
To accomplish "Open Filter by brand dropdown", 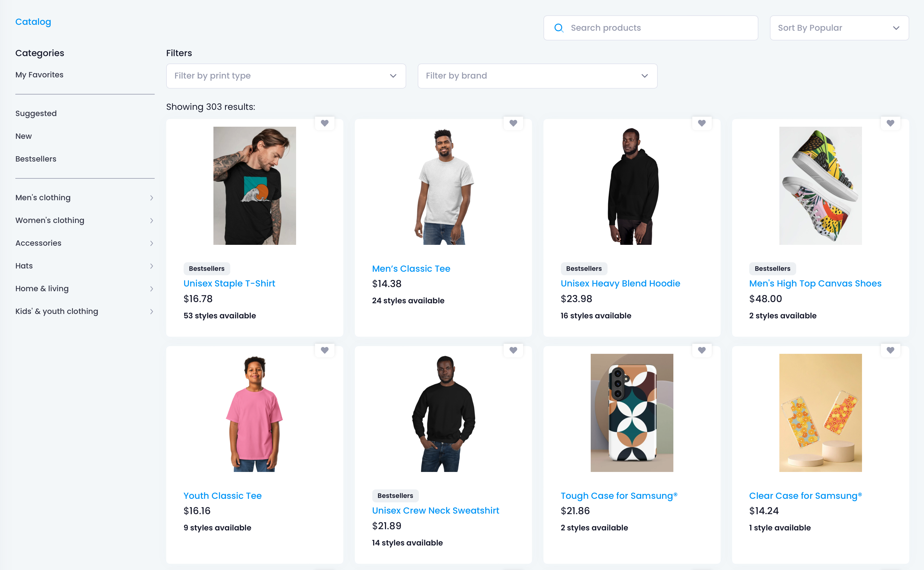I will (537, 76).
